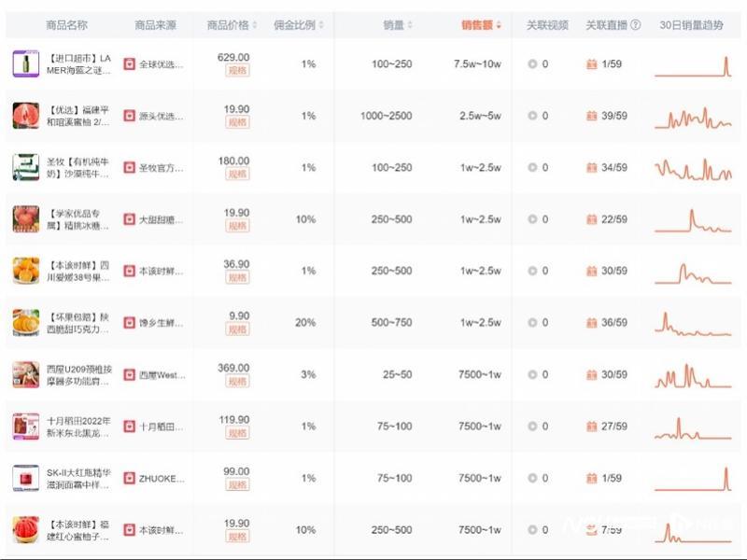Toggle the eye icon for 西屋U209 row's related videos

click(x=531, y=373)
